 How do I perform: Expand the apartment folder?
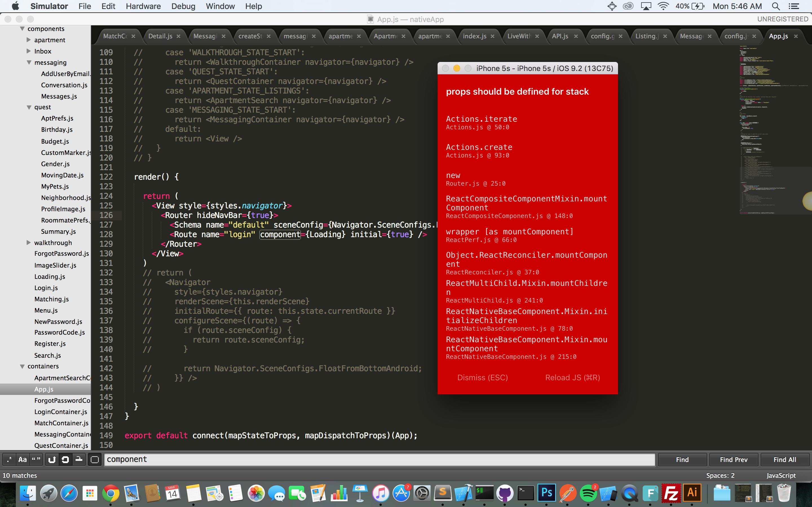click(x=29, y=40)
